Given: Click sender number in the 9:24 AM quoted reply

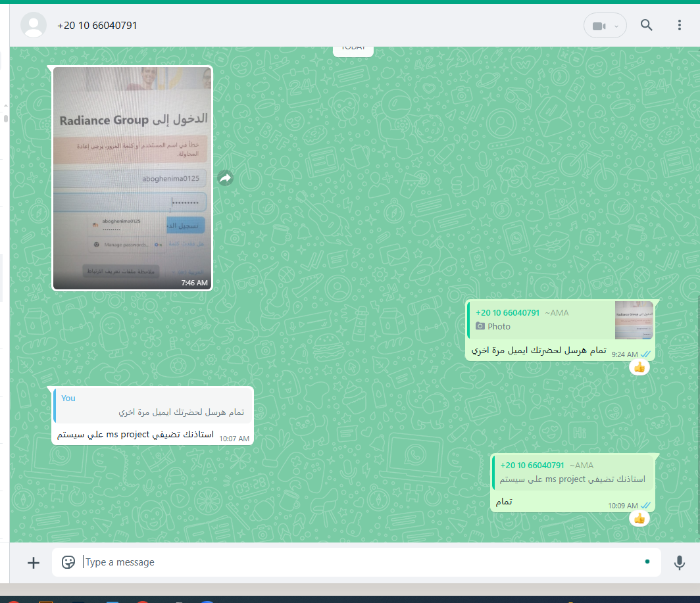Looking at the screenshot, I should pyautogui.click(x=508, y=313).
